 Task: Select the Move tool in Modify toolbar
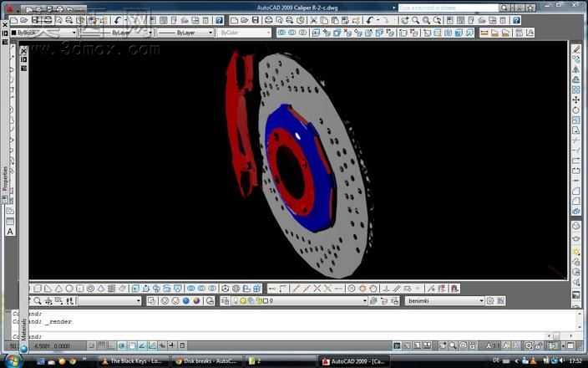[576, 100]
